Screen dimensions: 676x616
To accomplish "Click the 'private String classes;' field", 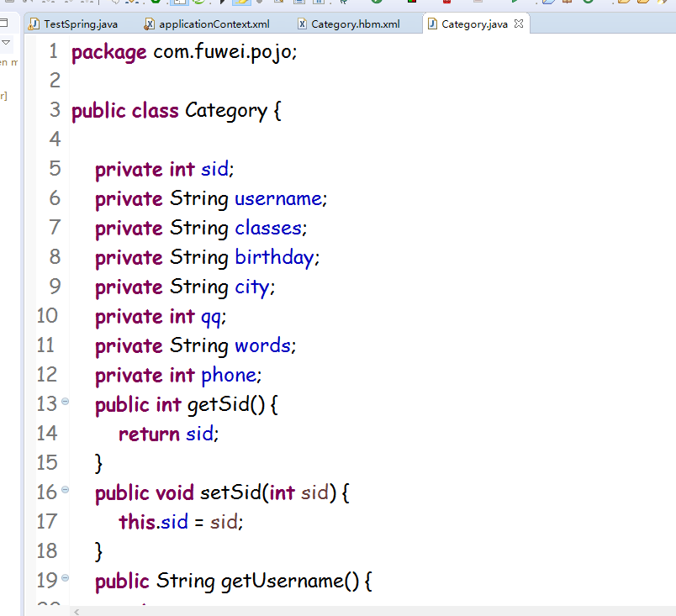I will [x=201, y=229].
